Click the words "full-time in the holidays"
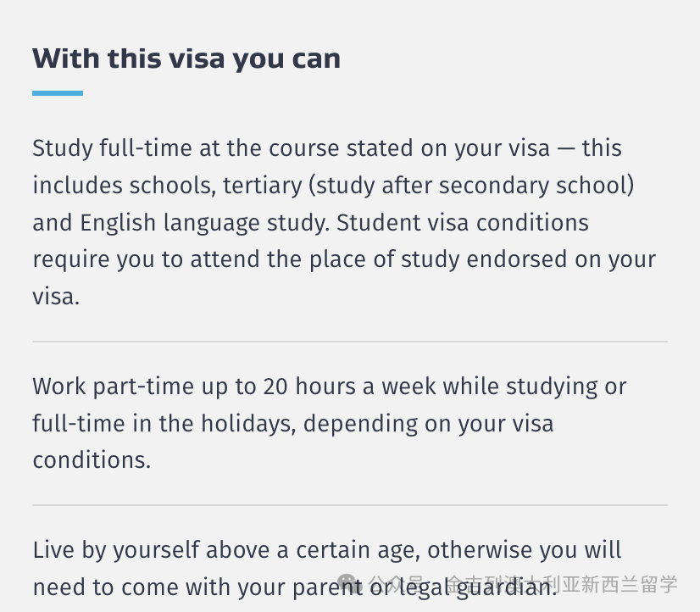This screenshot has width=700, height=612. pyautogui.click(x=164, y=423)
